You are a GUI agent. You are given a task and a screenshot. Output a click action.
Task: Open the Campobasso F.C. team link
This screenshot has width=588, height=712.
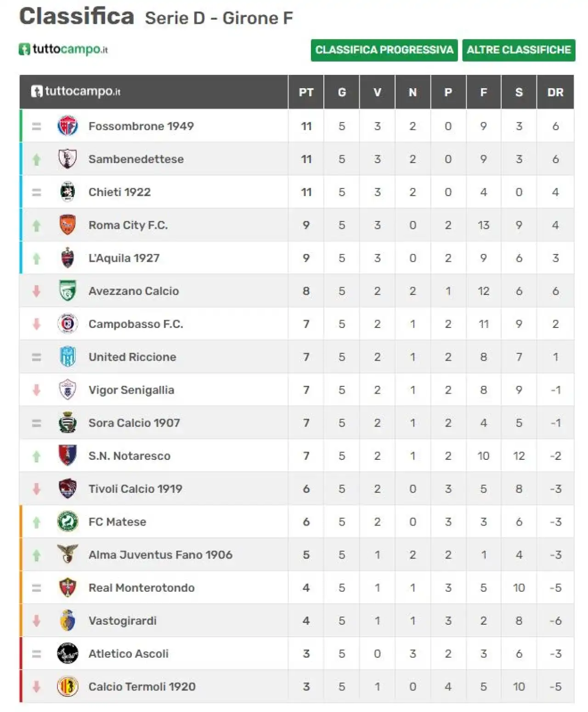click(x=136, y=324)
